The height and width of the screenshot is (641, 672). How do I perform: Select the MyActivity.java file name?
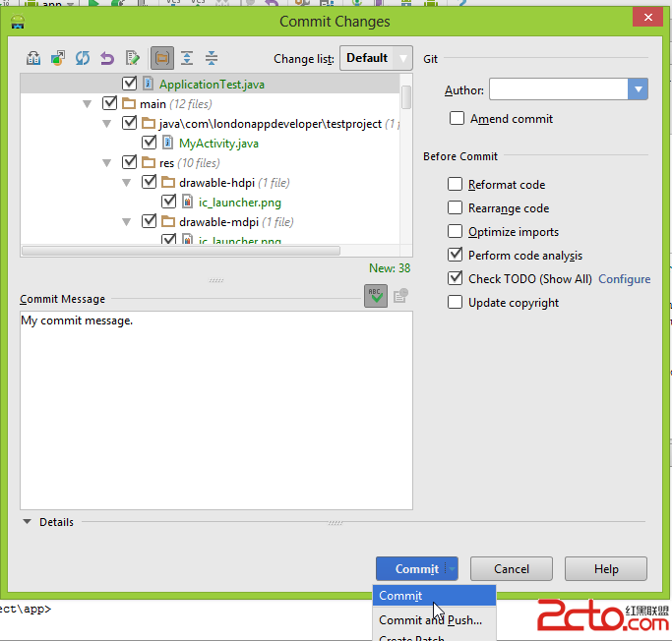pyautogui.click(x=218, y=144)
